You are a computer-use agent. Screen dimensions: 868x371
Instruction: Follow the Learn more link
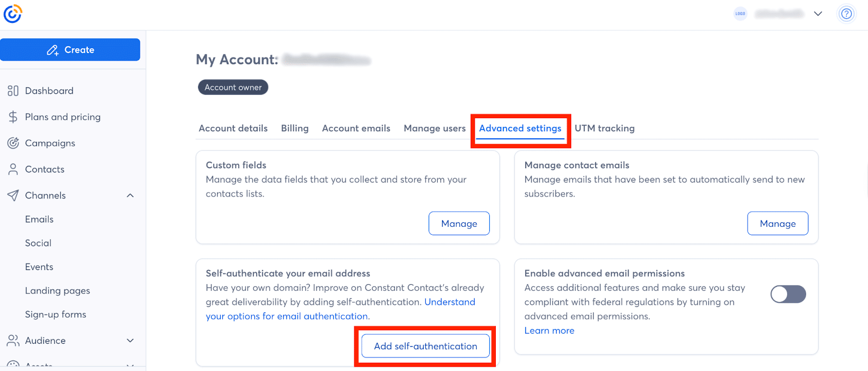[x=549, y=330]
